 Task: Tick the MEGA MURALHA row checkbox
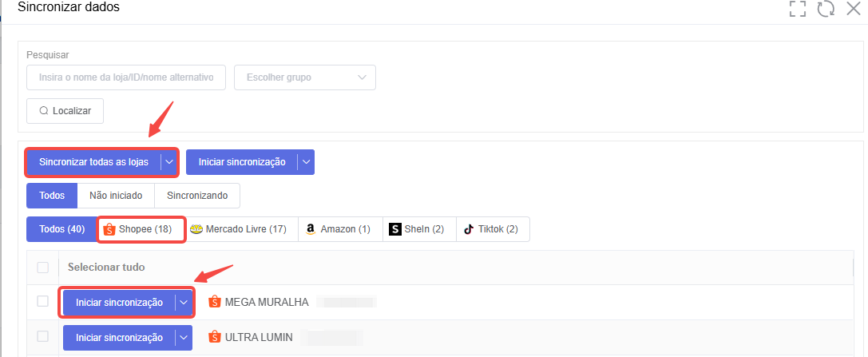click(42, 301)
